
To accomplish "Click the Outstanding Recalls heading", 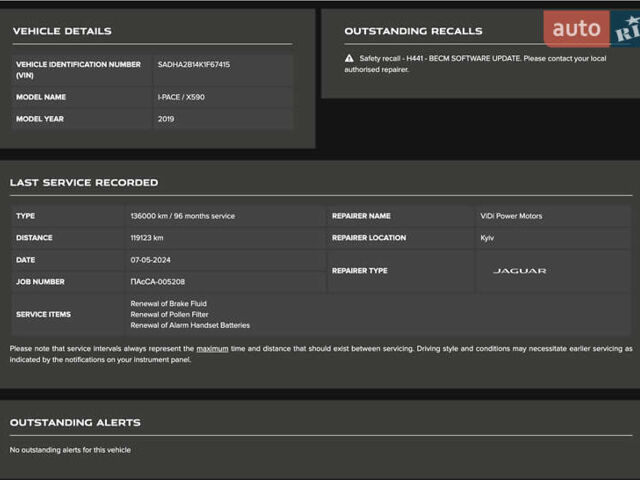I will coord(413,31).
